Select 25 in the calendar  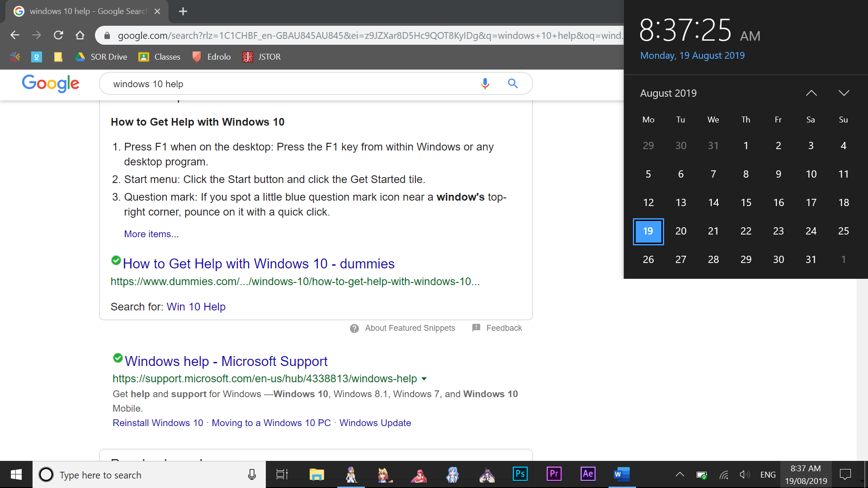(x=844, y=231)
